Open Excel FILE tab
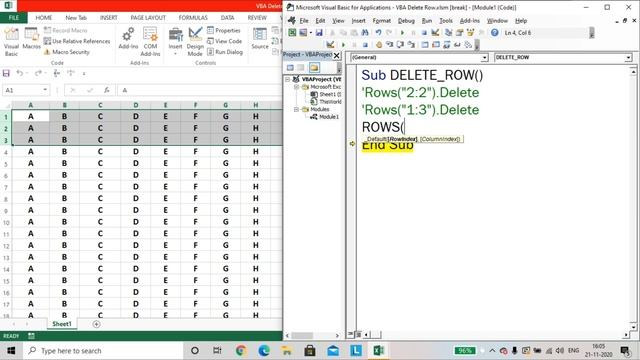The width and height of the screenshot is (640, 360). click(13, 18)
